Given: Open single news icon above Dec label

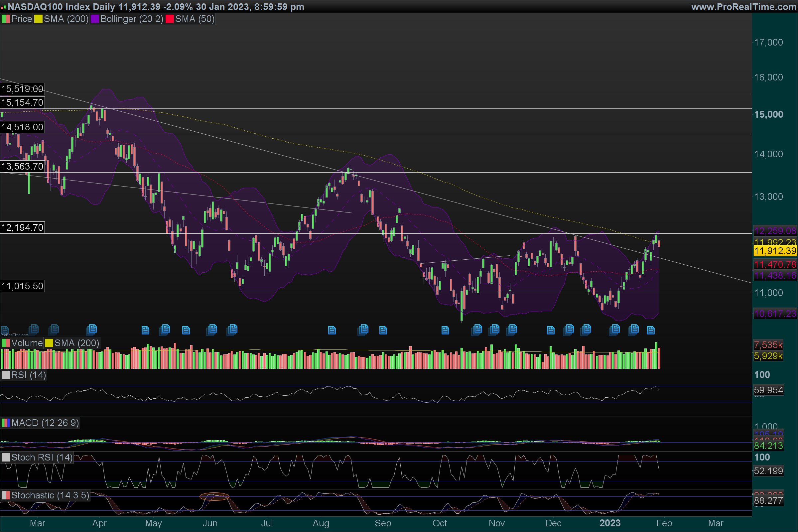Looking at the screenshot, I should point(551,330).
